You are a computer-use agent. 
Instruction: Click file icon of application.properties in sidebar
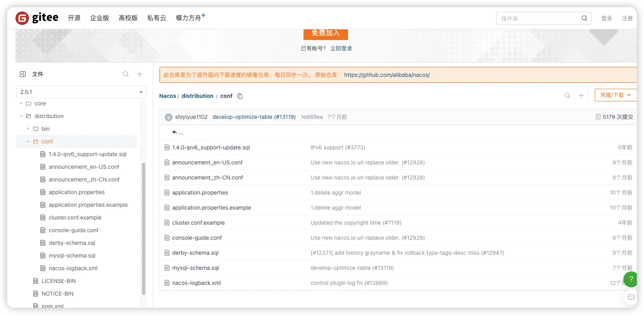click(43, 192)
